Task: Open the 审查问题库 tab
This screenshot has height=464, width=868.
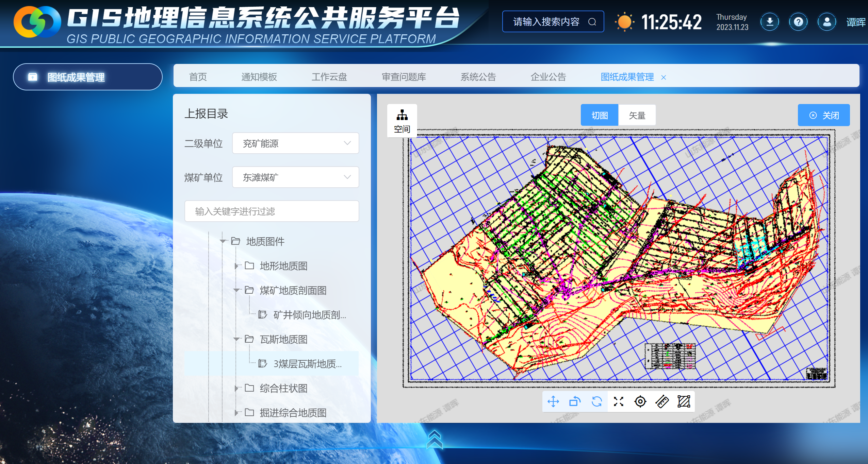Action: point(404,77)
